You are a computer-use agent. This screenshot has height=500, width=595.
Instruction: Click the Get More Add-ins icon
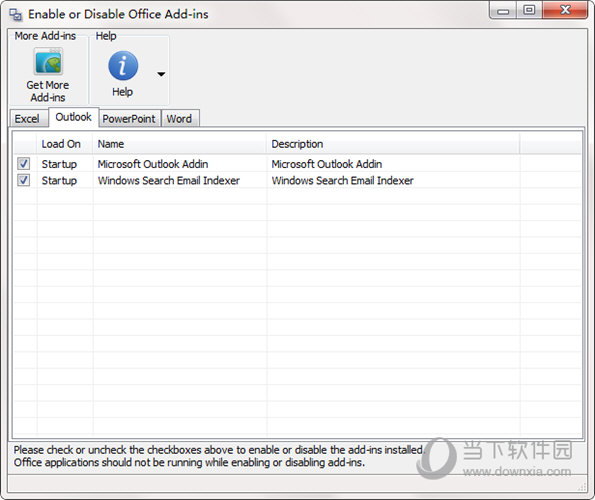point(48,61)
